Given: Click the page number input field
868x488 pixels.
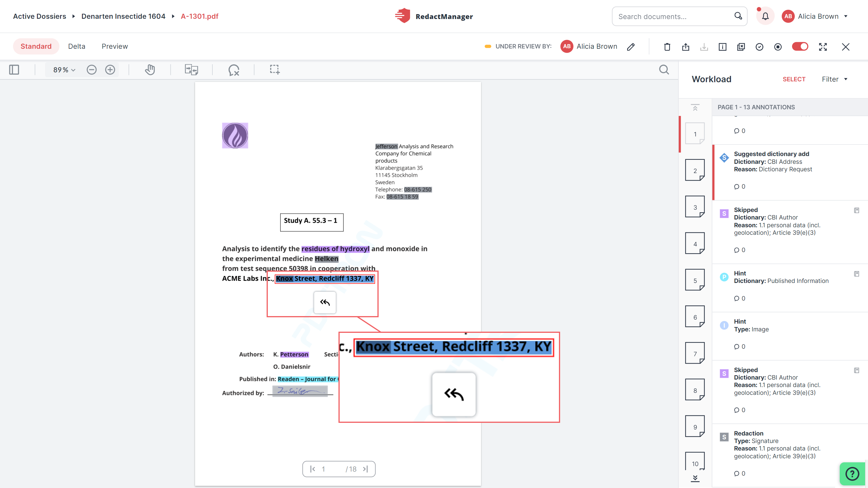Looking at the screenshot, I should pos(331,469).
